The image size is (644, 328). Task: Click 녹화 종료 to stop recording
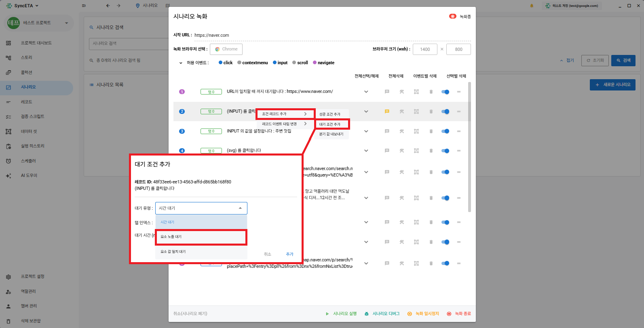click(x=459, y=314)
